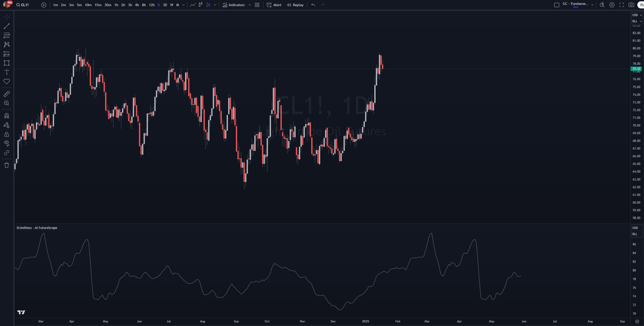Expand the GC - Fundamentals layout menu

point(592,5)
